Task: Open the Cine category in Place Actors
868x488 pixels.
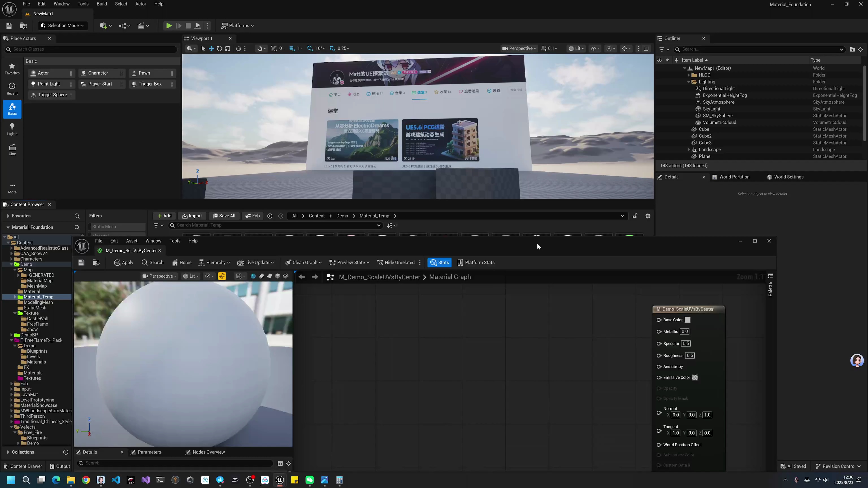Action: click(12, 149)
